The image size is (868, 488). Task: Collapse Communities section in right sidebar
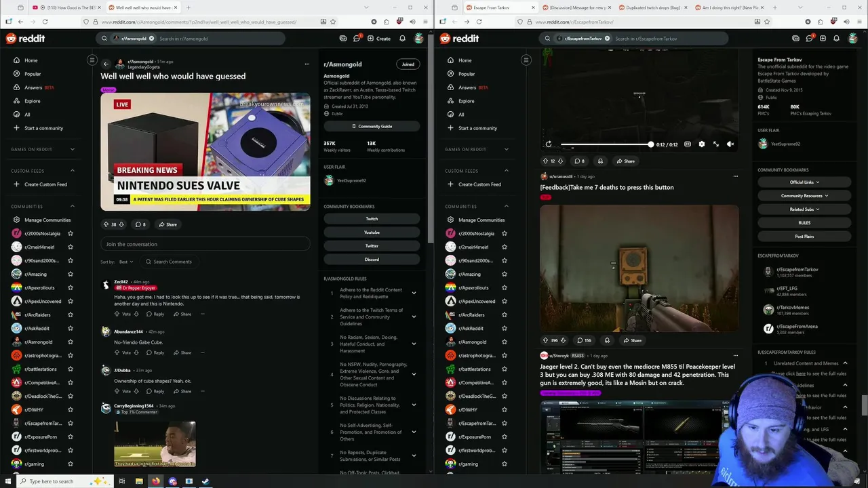(x=507, y=206)
